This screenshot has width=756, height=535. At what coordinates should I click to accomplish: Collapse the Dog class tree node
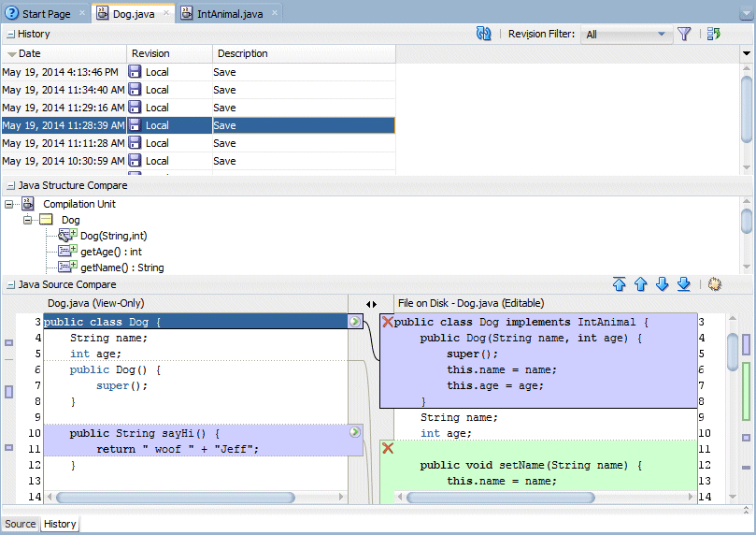(27, 220)
